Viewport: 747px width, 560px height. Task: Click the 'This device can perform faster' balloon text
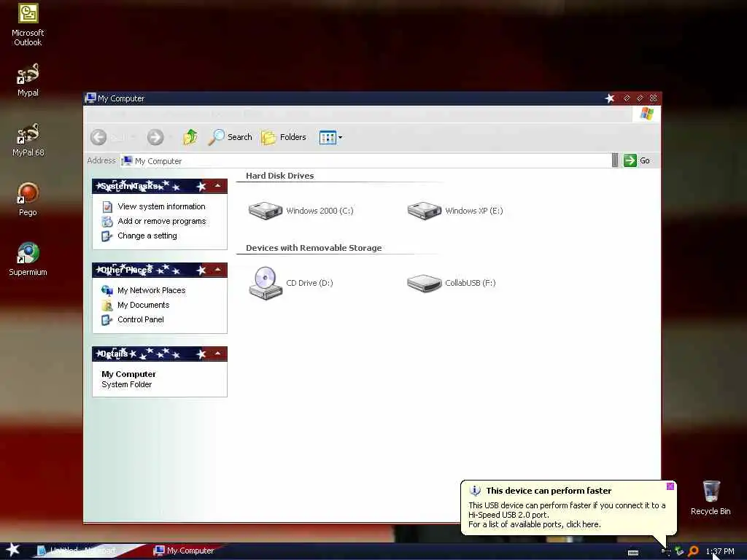click(549, 491)
